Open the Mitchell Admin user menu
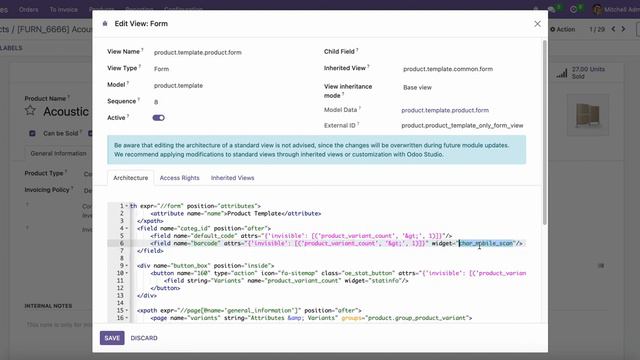The height and width of the screenshot is (360, 640). point(616,9)
